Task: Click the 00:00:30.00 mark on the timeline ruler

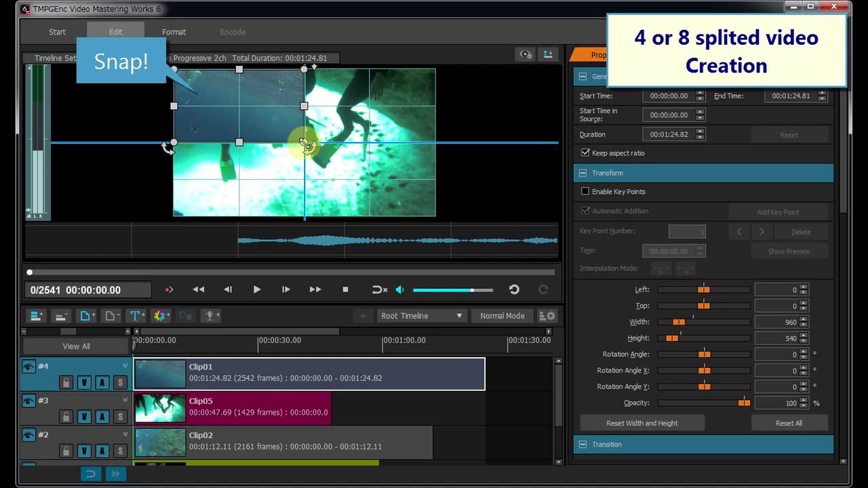Action: (279, 340)
